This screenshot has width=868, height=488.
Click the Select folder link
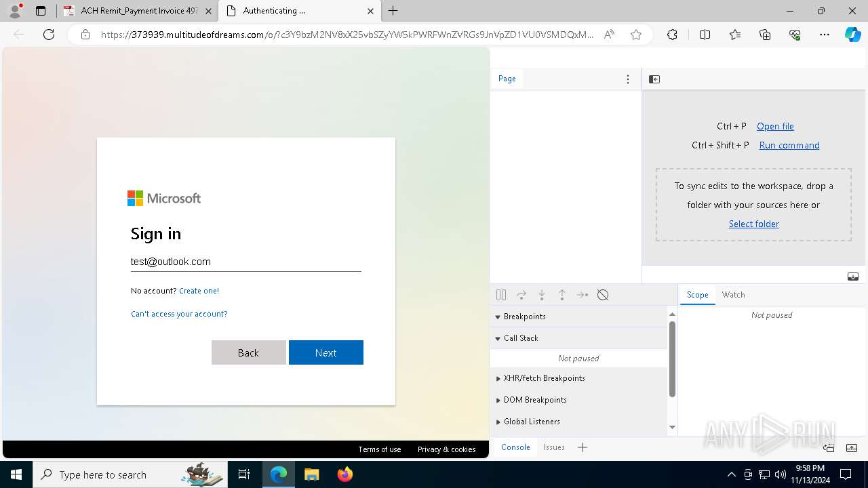[x=754, y=224]
